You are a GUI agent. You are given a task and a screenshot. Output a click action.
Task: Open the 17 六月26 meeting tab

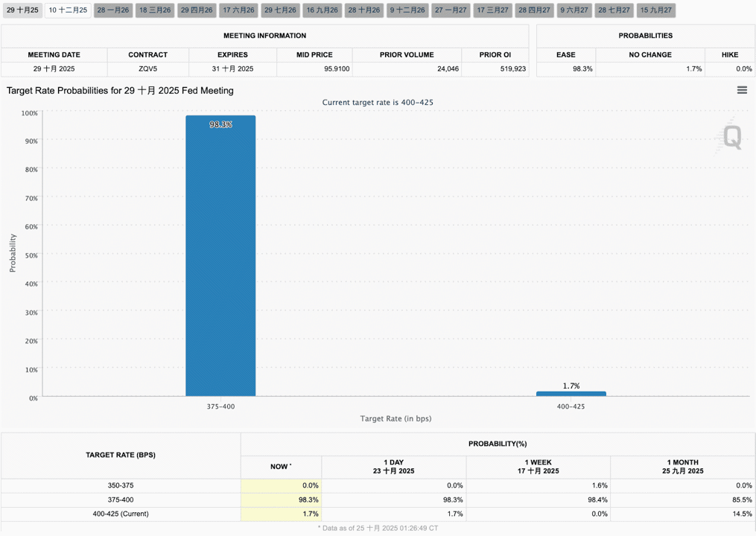tap(238, 10)
